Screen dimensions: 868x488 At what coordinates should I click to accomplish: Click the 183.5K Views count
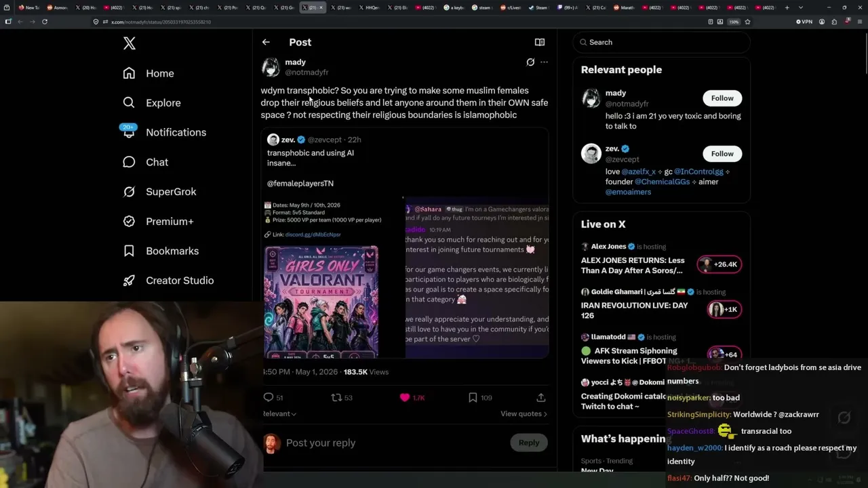(x=366, y=372)
